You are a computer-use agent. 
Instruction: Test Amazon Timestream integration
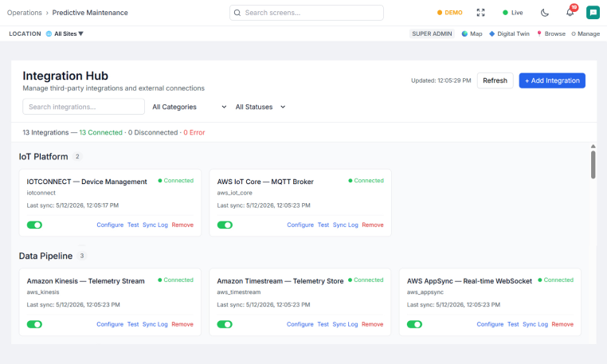click(323, 324)
